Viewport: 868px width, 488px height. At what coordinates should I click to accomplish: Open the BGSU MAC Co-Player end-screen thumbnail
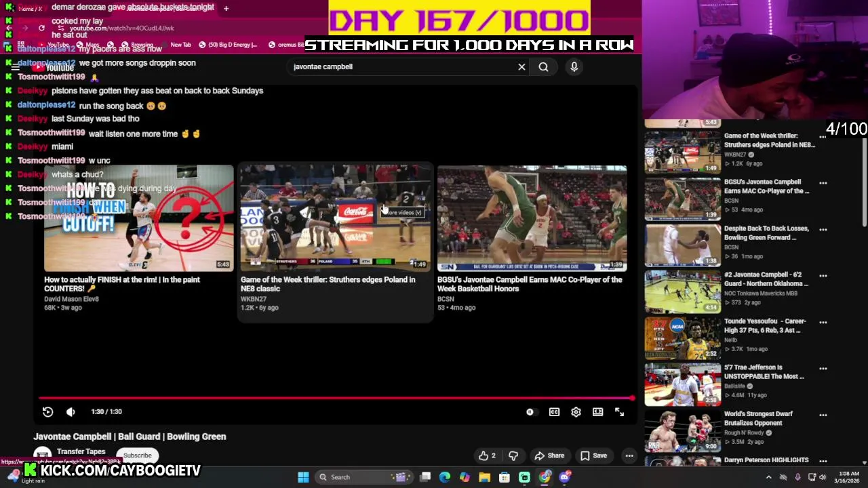[x=532, y=218]
